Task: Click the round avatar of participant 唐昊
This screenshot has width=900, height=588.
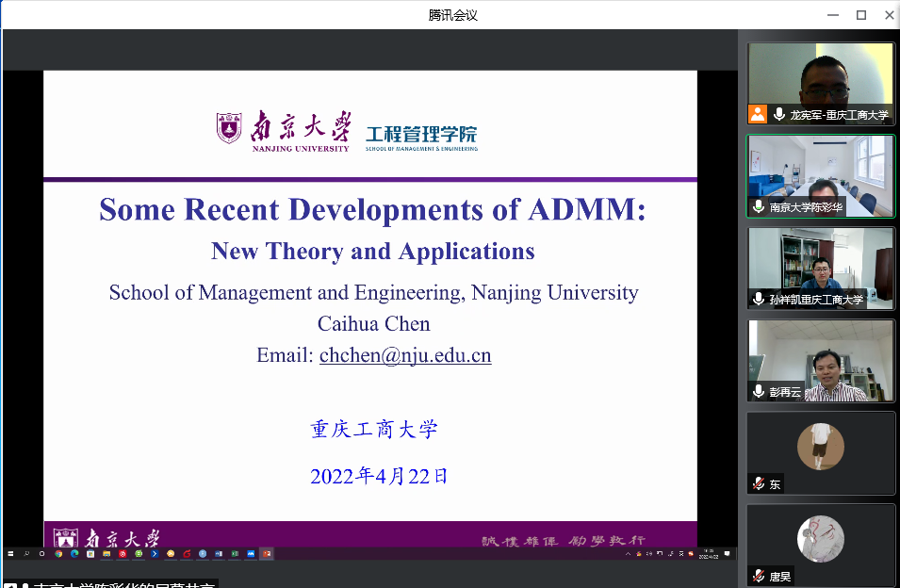Action: [820, 539]
